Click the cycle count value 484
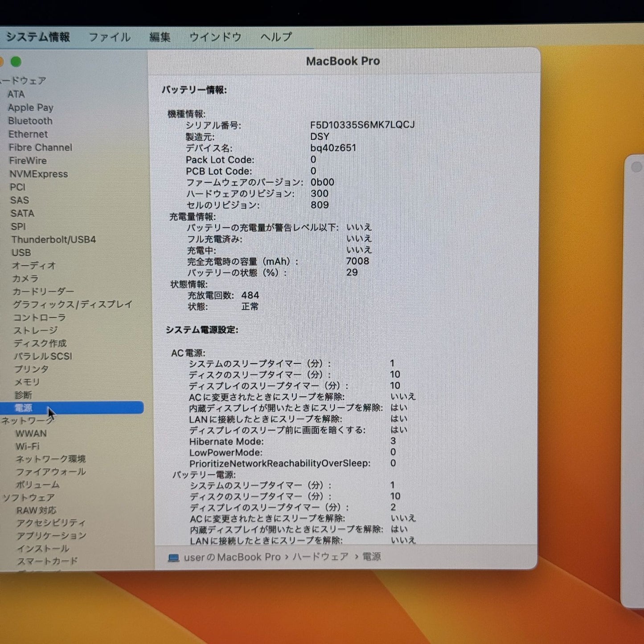644x644 pixels. coord(250,295)
